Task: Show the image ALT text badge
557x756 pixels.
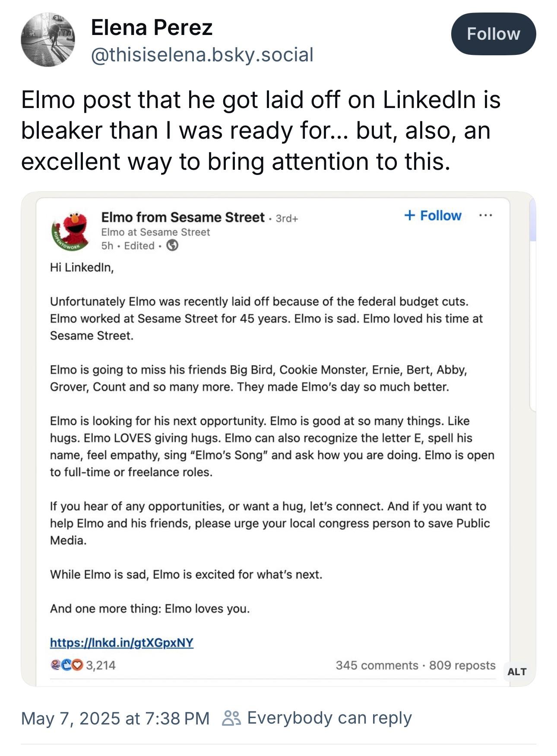Action: [517, 671]
